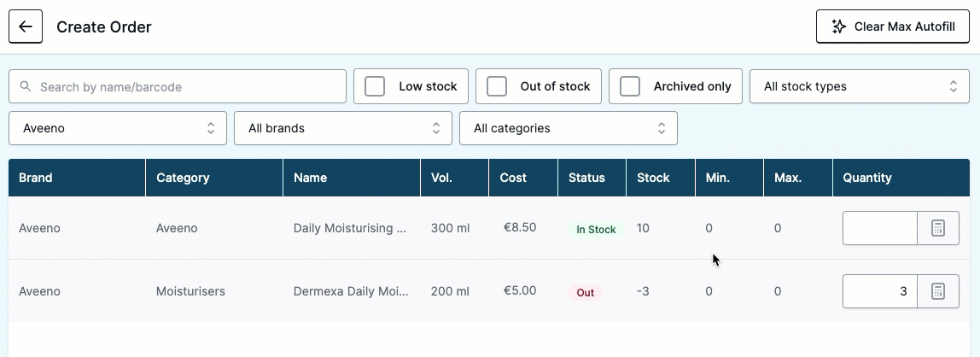Click the Brand column header
The image size is (980, 357).
pos(77,178)
